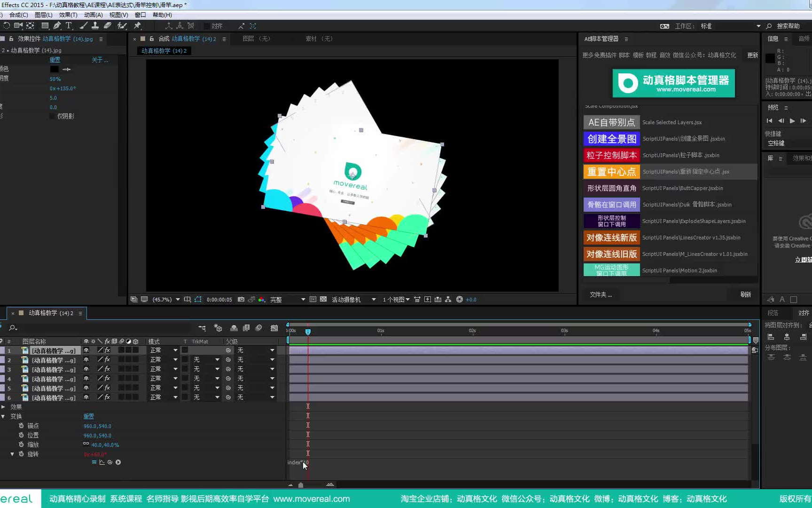Toggle the expression enable equals sign

click(94, 462)
